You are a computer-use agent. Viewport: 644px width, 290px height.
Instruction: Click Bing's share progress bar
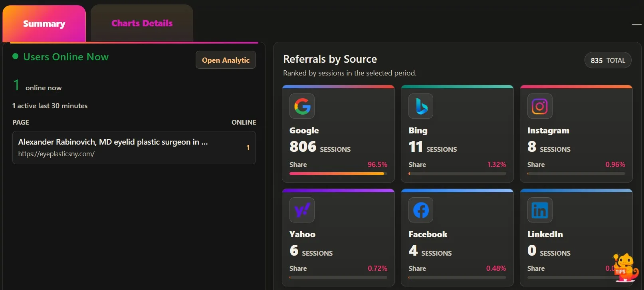tap(457, 174)
